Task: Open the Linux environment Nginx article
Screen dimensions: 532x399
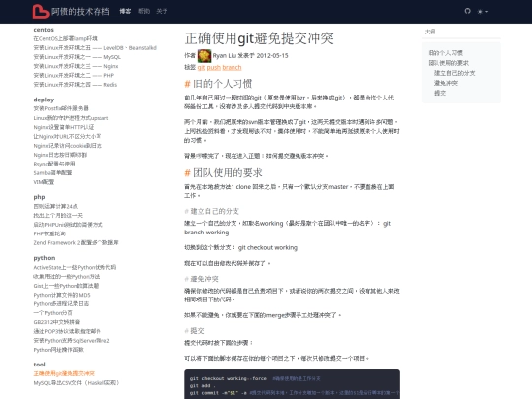Action: pyautogui.click(x=76, y=66)
